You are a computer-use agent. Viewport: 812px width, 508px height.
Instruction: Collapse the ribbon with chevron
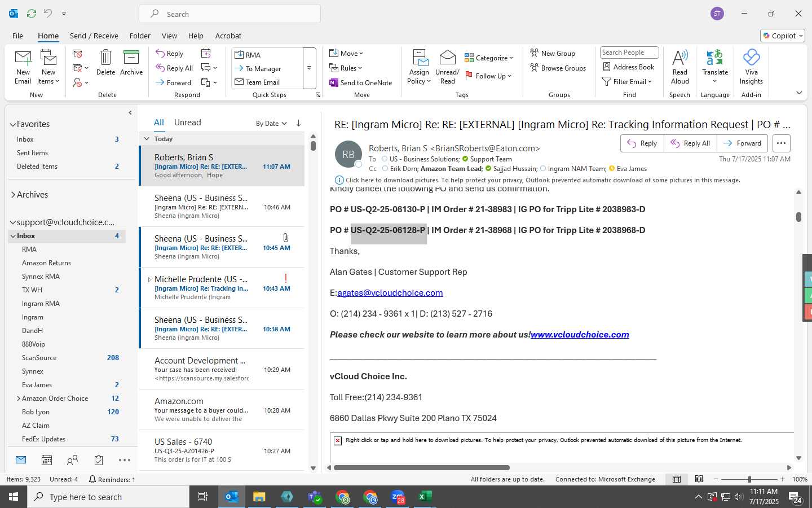click(x=799, y=93)
